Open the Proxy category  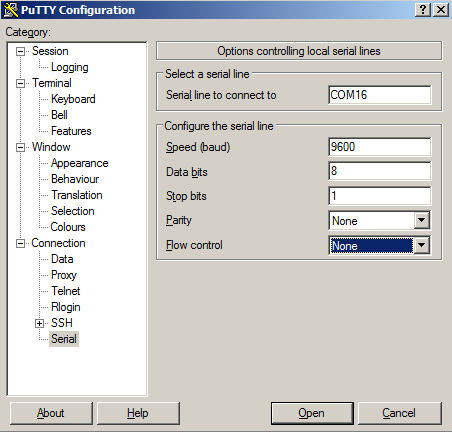[x=64, y=275]
